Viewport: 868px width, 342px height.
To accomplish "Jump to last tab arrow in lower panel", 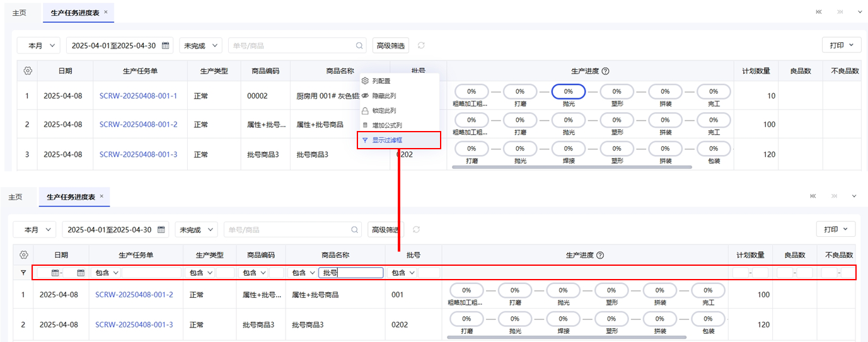I will point(835,197).
